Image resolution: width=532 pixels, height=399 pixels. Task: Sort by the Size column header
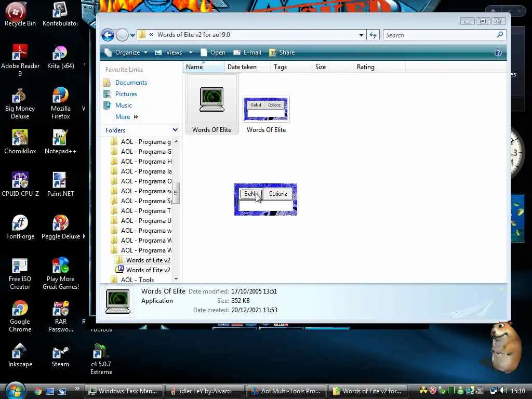click(x=332, y=67)
